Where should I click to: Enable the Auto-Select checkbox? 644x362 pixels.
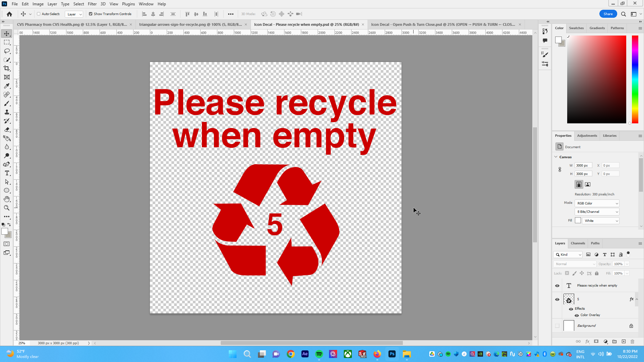(39, 14)
